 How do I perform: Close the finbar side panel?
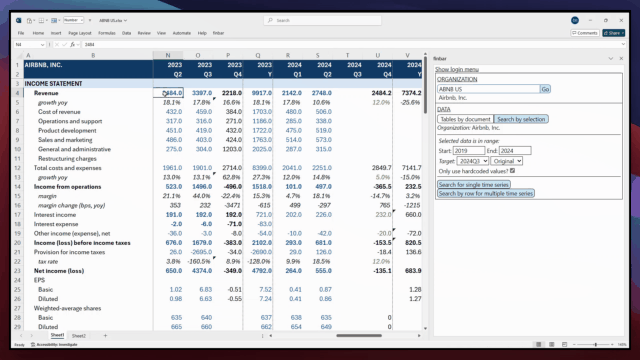coord(621,59)
